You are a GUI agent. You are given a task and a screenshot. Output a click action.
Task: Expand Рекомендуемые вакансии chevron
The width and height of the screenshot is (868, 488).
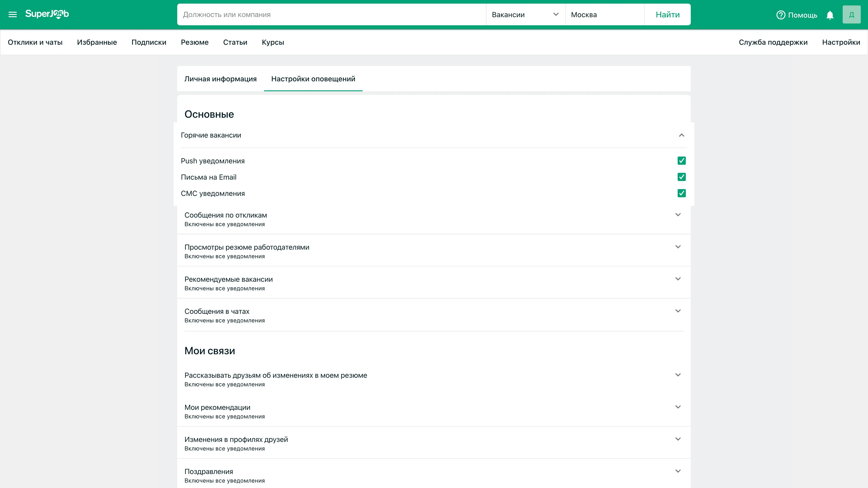(678, 279)
